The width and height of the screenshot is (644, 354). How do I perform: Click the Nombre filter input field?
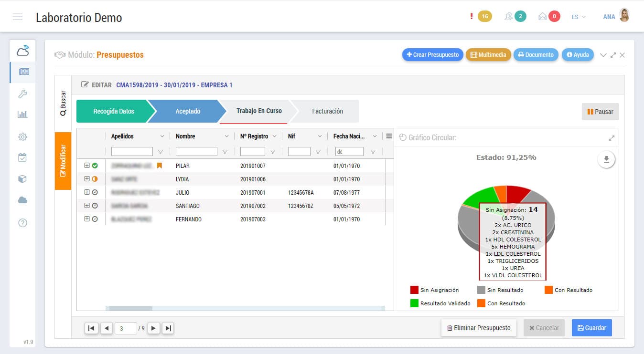[x=196, y=152]
